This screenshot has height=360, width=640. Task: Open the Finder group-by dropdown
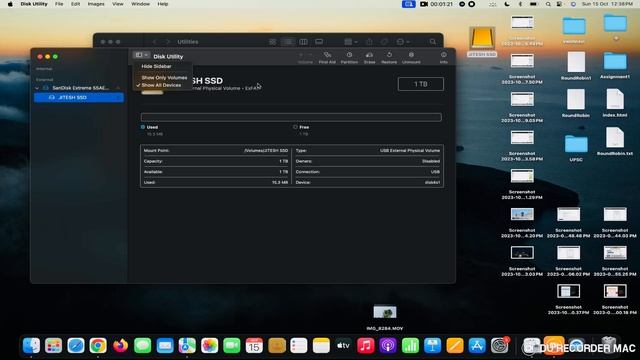click(x=351, y=42)
